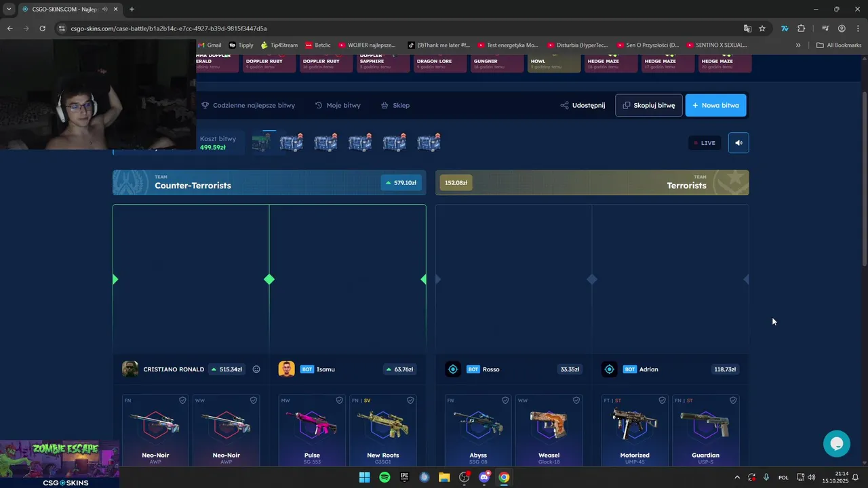The width and height of the screenshot is (868, 488).
Task: Open the Daily best battles tab
Action: tap(248, 105)
